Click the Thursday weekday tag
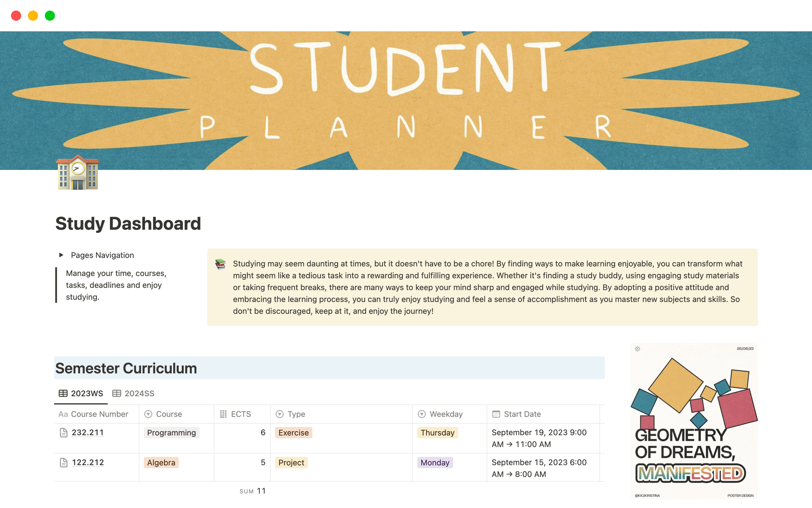The height and width of the screenshot is (508, 812). point(437,433)
